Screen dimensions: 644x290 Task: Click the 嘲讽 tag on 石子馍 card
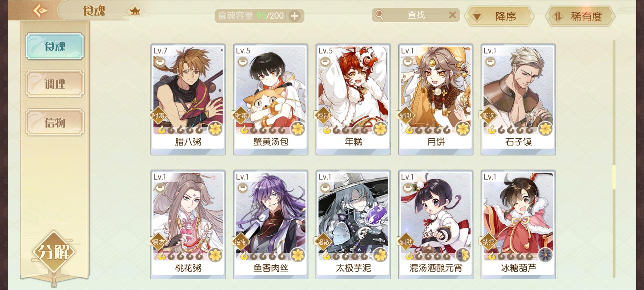click(488, 116)
